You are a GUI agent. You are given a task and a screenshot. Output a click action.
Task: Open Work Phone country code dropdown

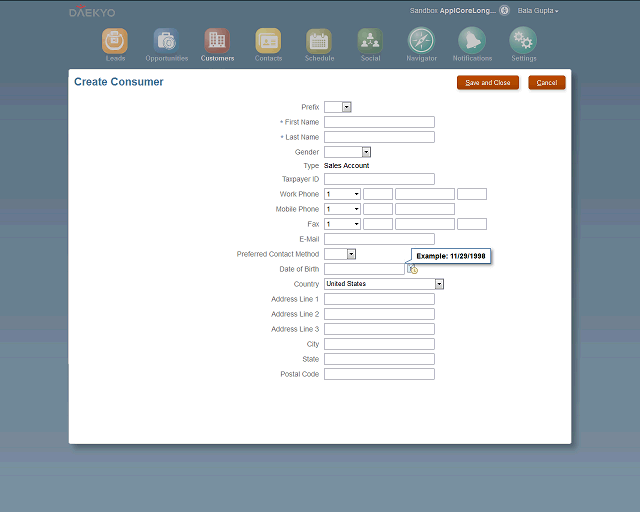(x=342, y=194)
